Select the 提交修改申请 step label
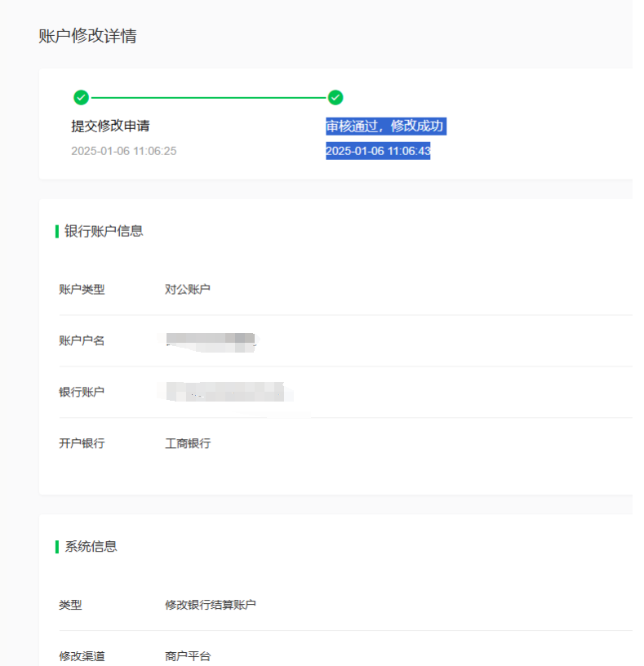The image size is (644, 666). [x=110, y=126]
